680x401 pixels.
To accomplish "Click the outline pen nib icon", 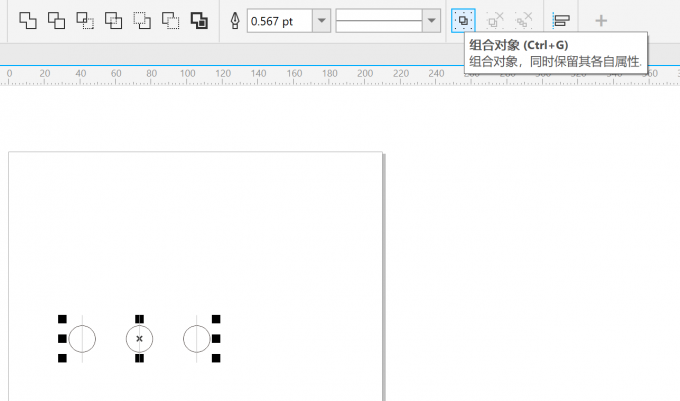I will [x=235, y=21].
